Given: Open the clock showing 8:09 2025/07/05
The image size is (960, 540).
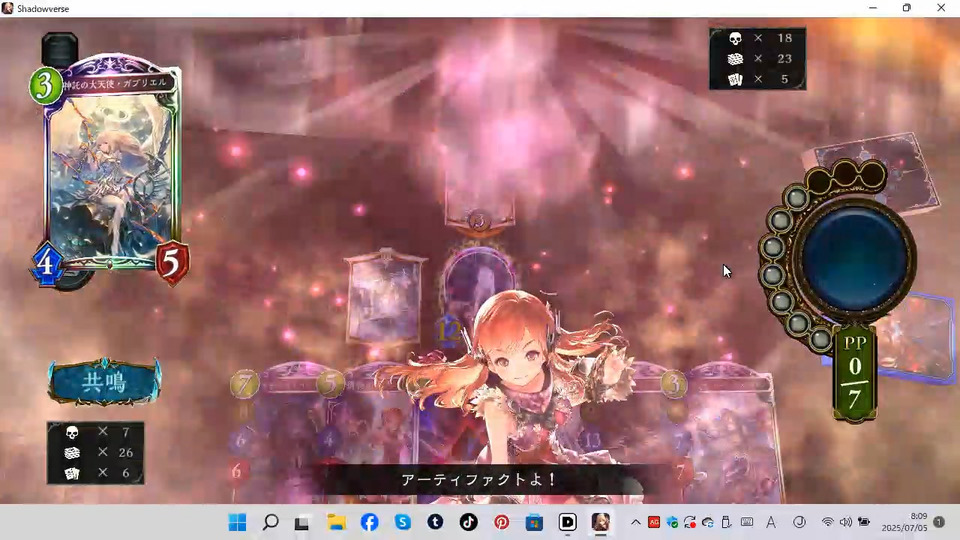Looking at the screenshot, I should tap(904, 522).
